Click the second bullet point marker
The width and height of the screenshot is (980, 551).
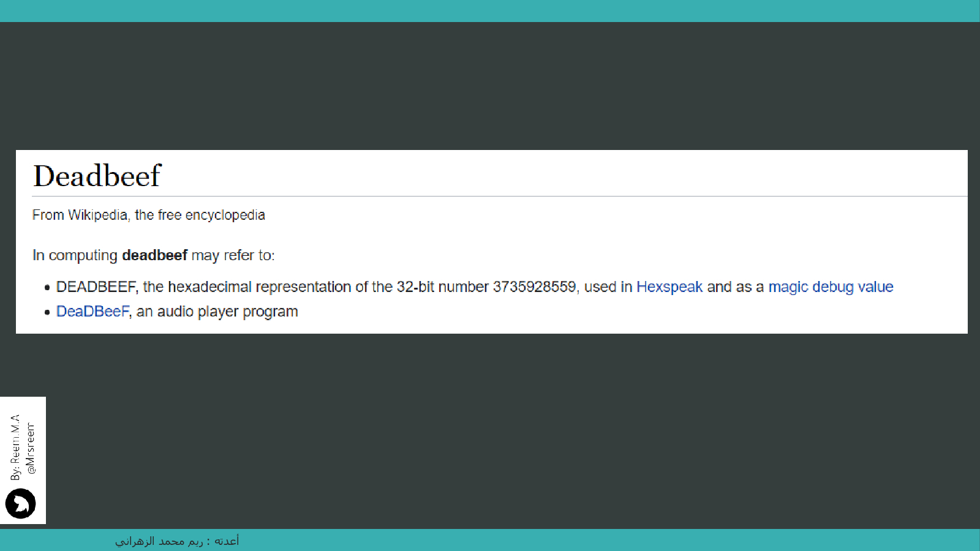coord(47,312)
